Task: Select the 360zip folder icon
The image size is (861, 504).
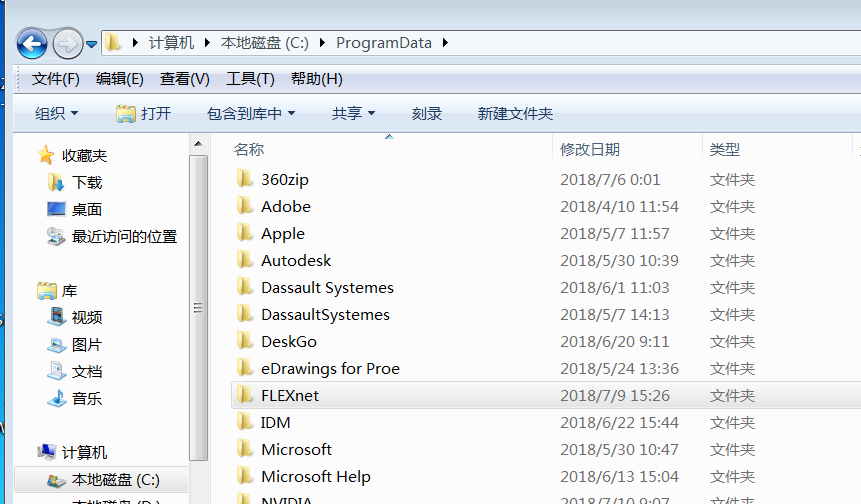Action: coord(245,179)
